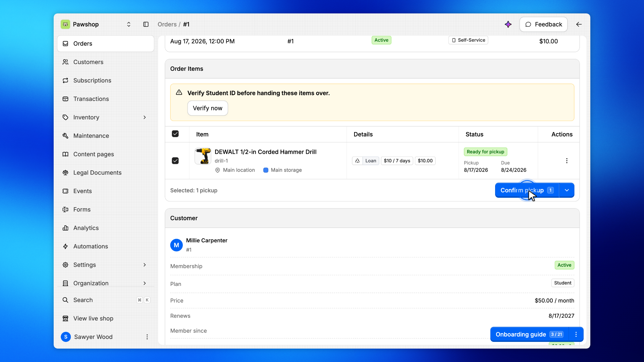The height and width of the screenshot is (362, 644).
Task: Open the Onboarding guide
Action: tap(530, 335)
